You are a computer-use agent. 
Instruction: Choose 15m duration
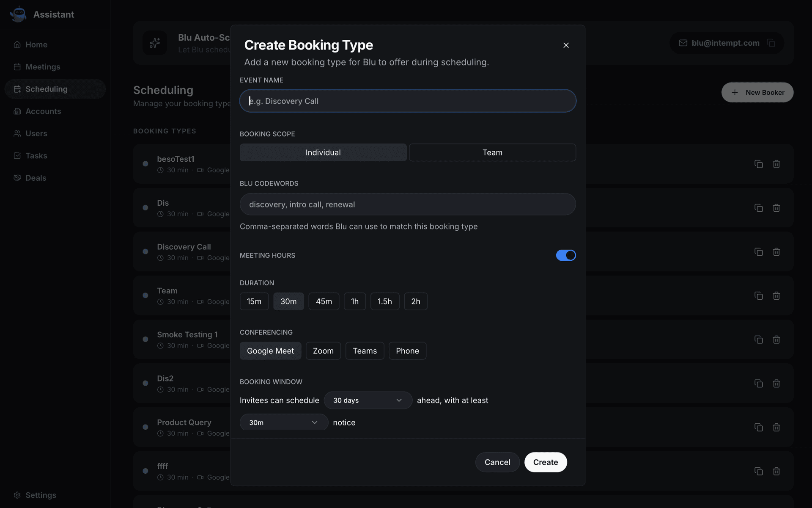click(254, 301)
